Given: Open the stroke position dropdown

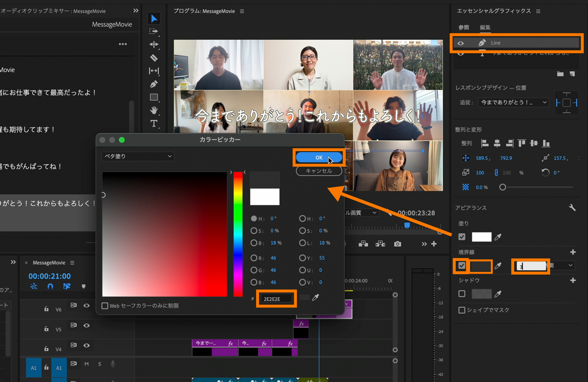Looking at the screenshot, I should [562, 266].
